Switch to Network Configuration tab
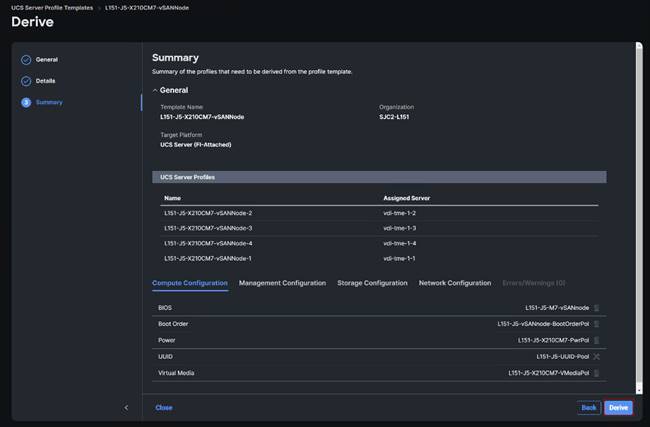Image resolution: width=650 pixels, height=427 pixels. pos(455,283)
